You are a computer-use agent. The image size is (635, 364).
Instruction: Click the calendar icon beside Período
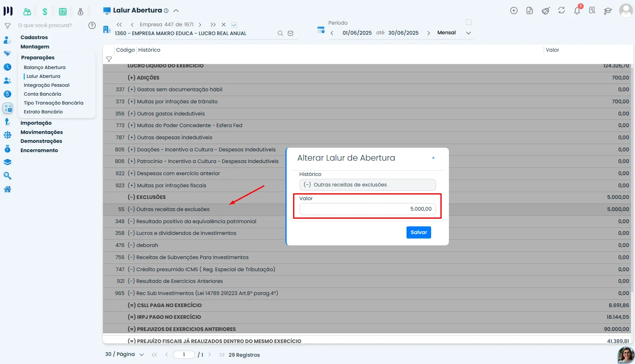321,29
